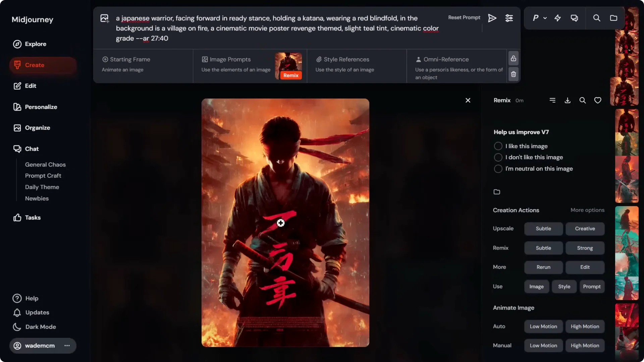Viewport: 644px width, 362px height.
Task: Add an image via the prompt bar image icon
Action: click(x=104, y=18)
